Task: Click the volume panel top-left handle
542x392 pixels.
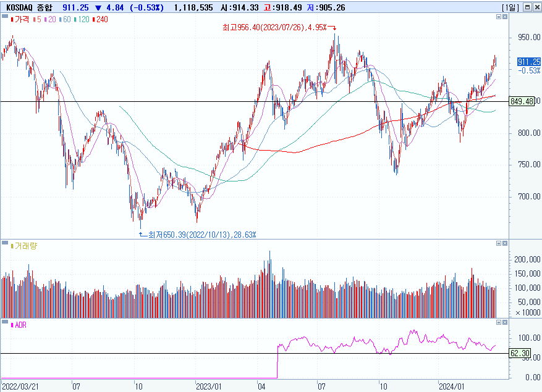Action: (x=5, y=243)
